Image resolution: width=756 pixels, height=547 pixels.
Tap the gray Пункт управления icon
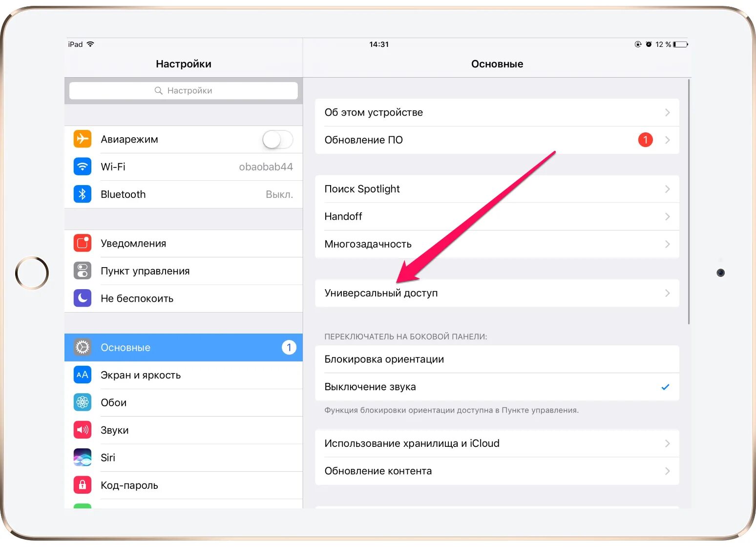83,271
